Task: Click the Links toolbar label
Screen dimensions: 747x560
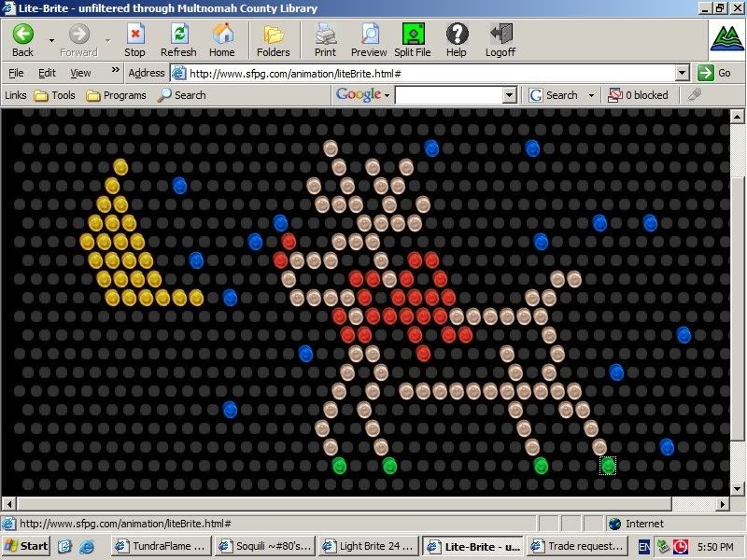Action: coord(15,95)
